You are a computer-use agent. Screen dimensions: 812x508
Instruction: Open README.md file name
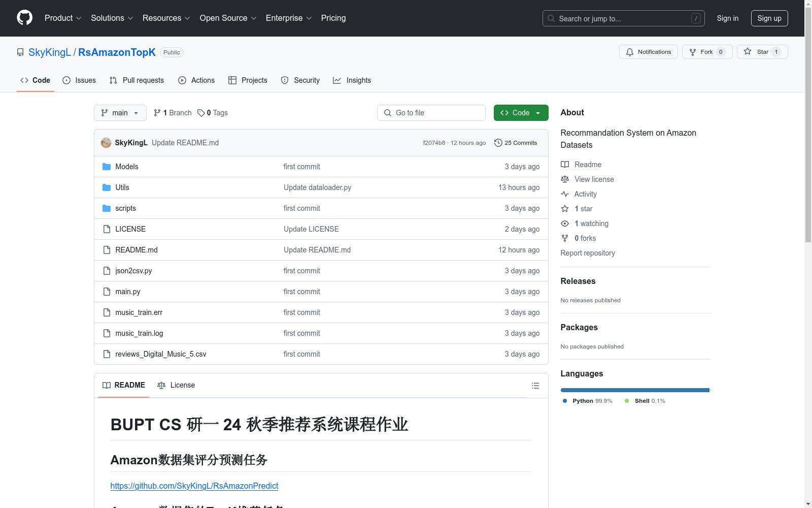click(x=137, y=250)
